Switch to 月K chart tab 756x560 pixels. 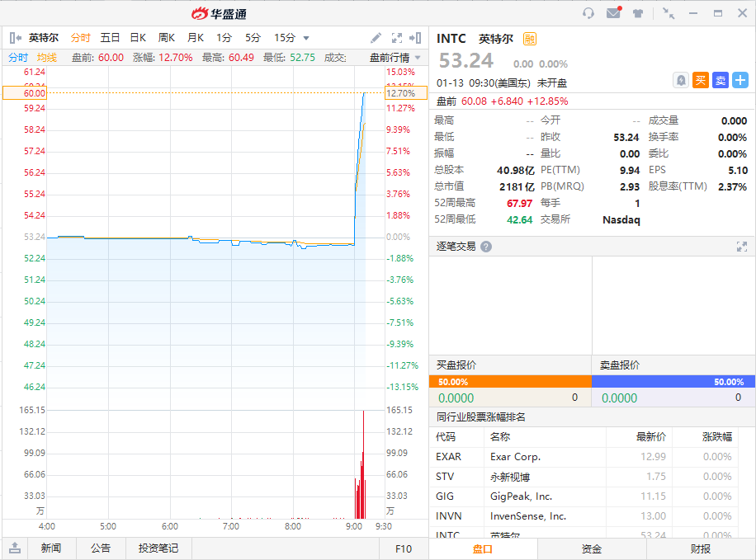[x=196, y=38]
